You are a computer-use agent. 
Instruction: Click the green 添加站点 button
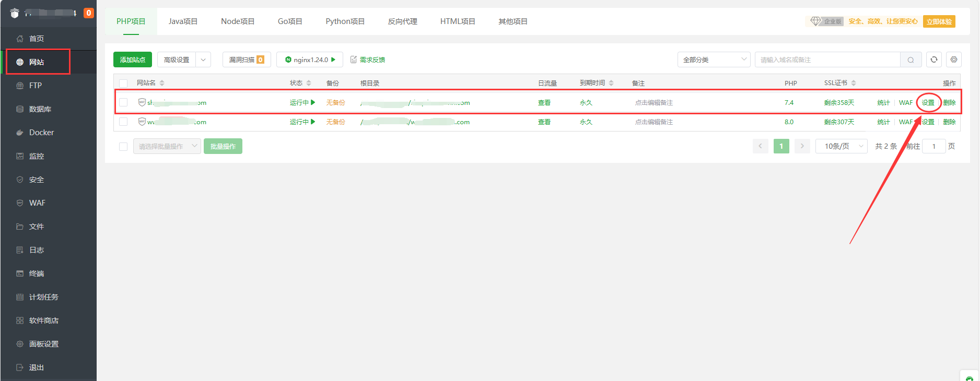pyautogui.click(x=133, y=59)
